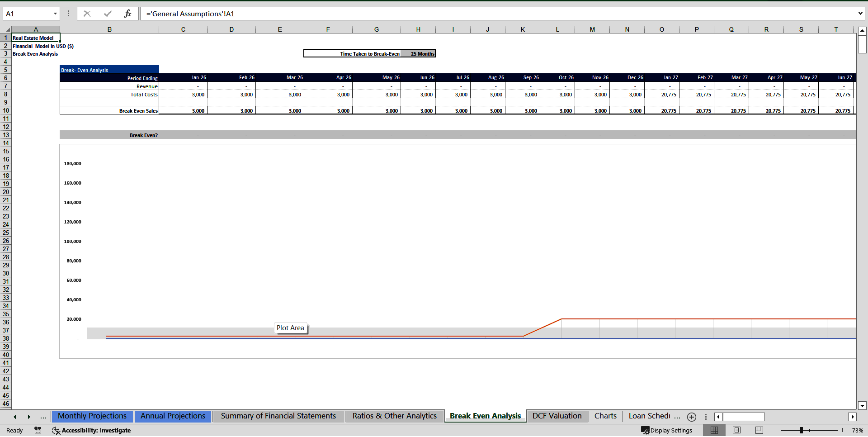Switch to Page Break Preview icon
This screenshot has height=437, width=868.
[x=759, y=430]
